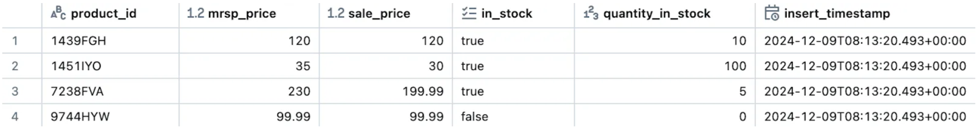Click the product ID cell 9744HYW

[x=80, y=116]
